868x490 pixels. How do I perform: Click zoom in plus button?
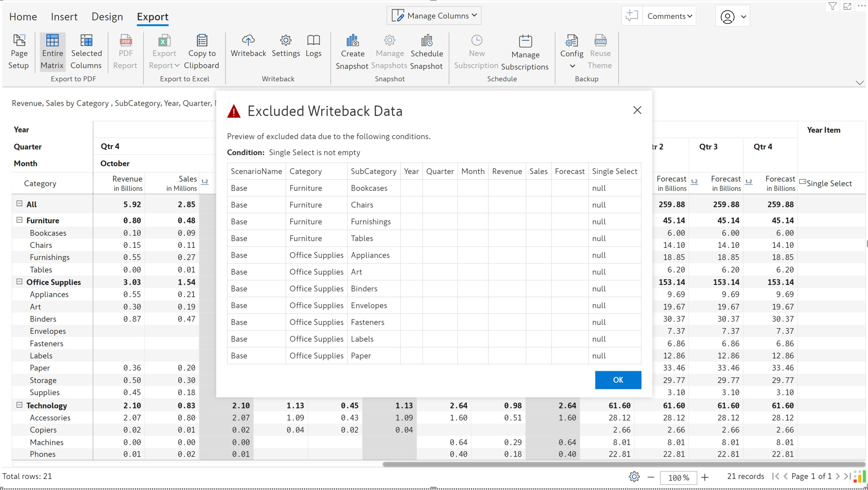click(x=705, y=477)
